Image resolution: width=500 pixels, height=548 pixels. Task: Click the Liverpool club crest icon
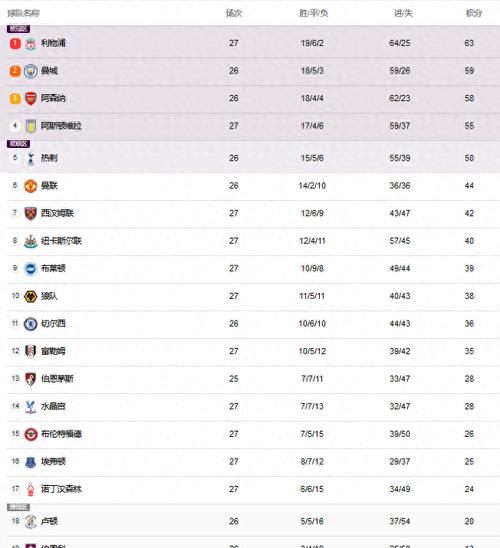tap(30, 44)
